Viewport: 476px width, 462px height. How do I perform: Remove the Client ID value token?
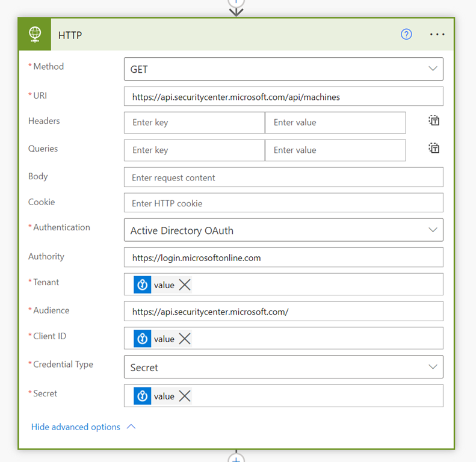185,339
